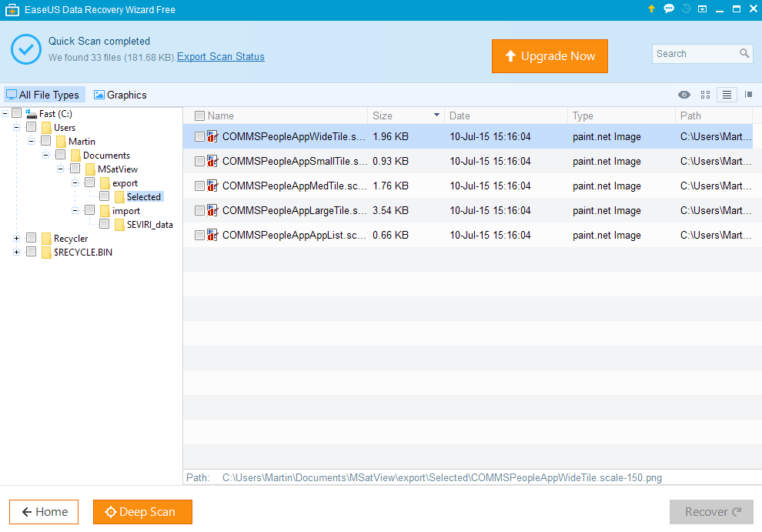Collapse the export tree node

[x=75, y=182]
